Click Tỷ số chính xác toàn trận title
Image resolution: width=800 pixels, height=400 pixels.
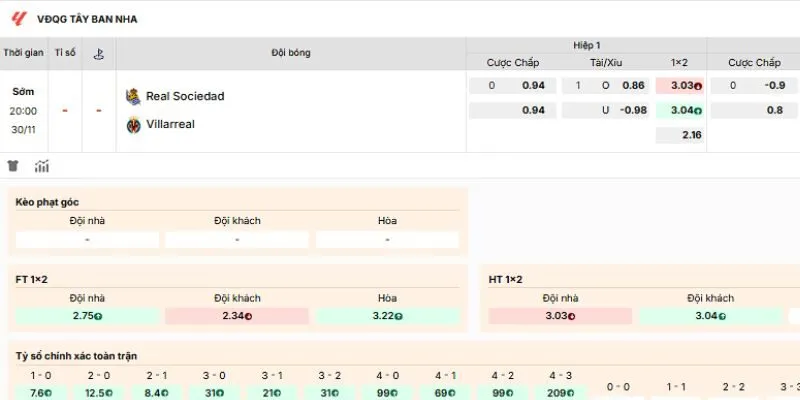click(x=76, y=356)
